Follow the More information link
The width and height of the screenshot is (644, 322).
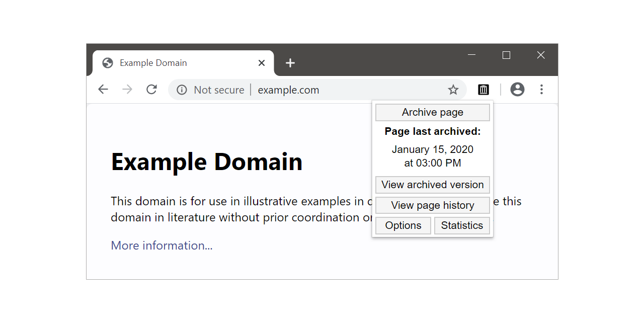coord(162,246)
